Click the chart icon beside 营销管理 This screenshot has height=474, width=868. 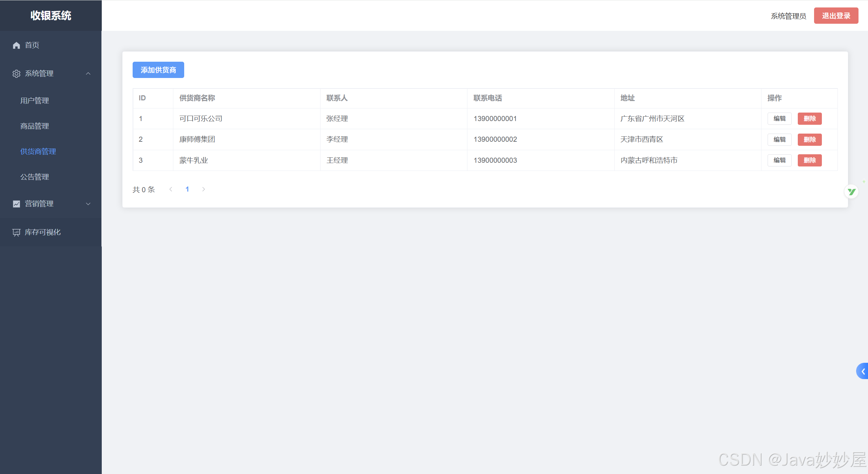[x=16, y=204]
